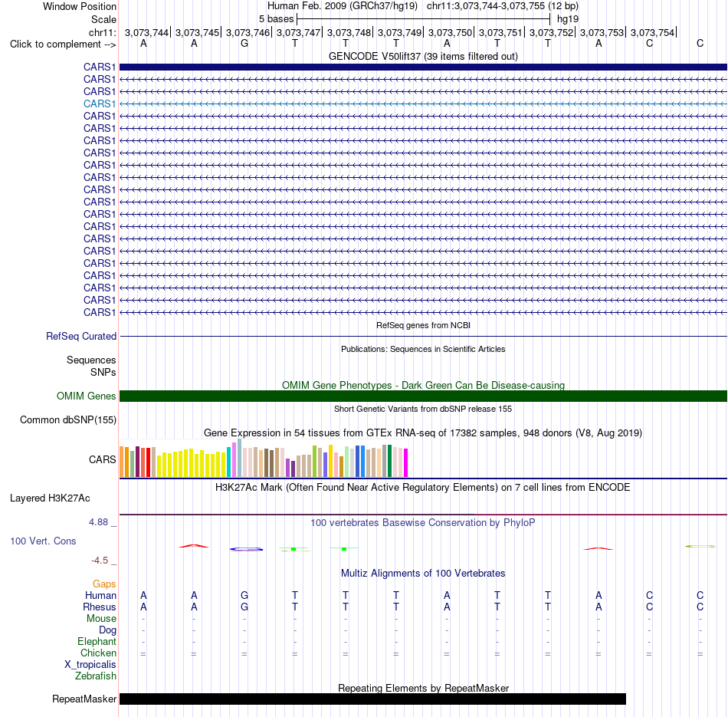Open 'Publications: Sequences in Scientific Articles' title
Viewport: 728px width, 717px height.
coord(423,349)
